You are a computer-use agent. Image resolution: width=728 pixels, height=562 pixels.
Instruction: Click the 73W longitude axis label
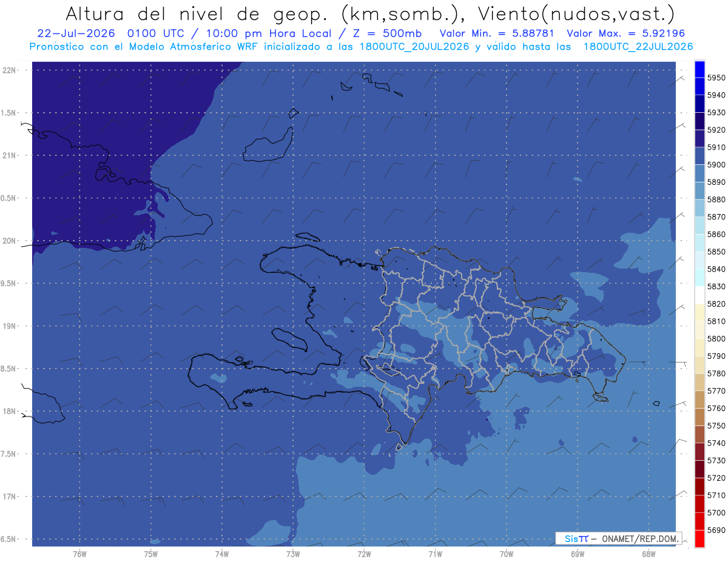click(x=292, y=553)
